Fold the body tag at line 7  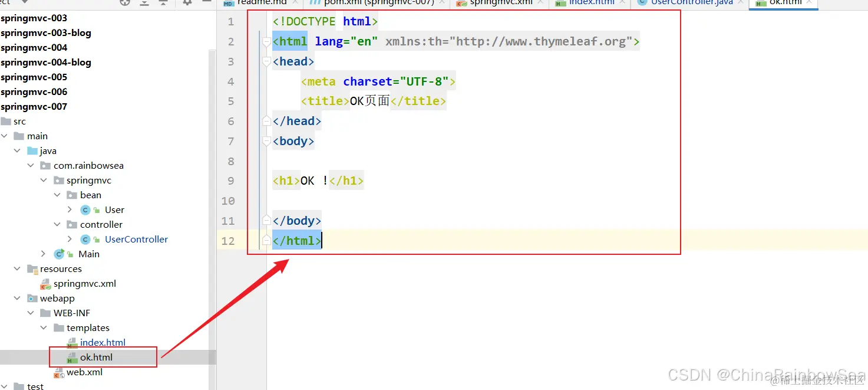tap(266, 142)
